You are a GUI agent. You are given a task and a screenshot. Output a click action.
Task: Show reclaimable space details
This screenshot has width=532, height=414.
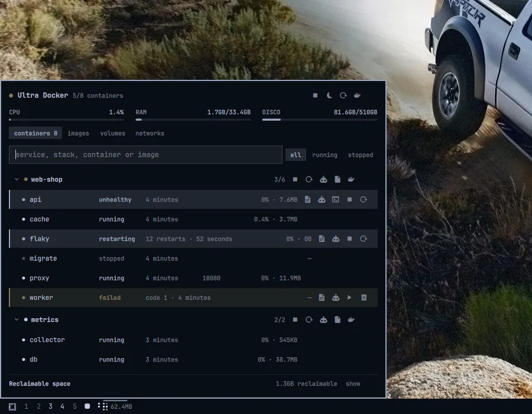(353, 384)
